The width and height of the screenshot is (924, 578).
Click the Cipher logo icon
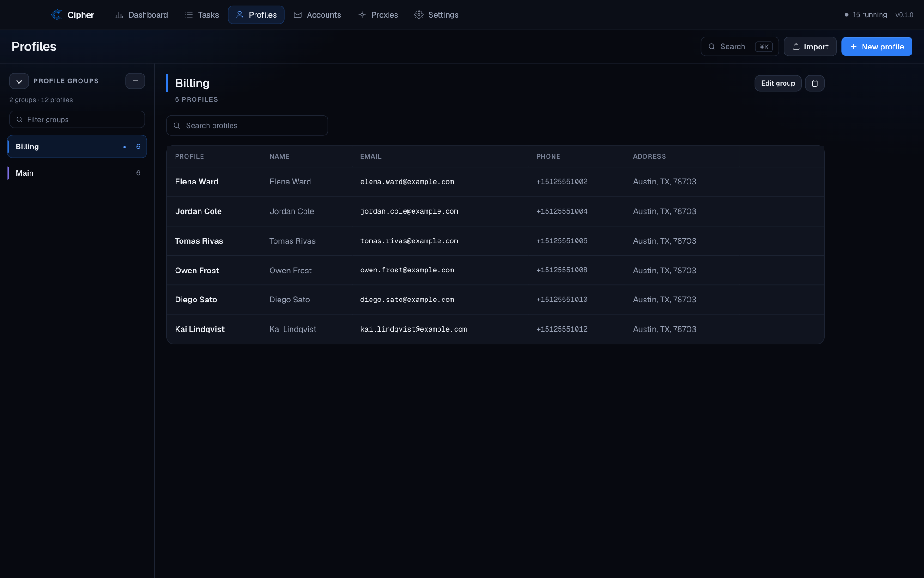(x=57, y=15)
